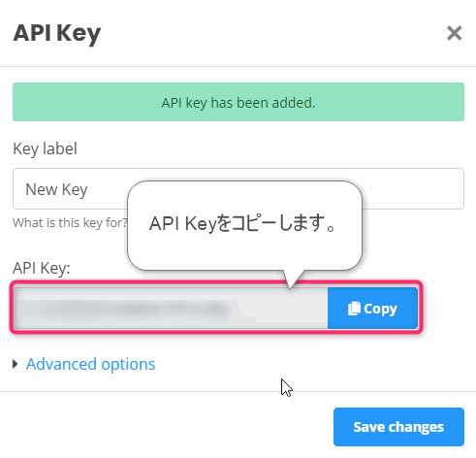Click the 'New Key' text in label box

pyautogui.click(x=56, y=189)
